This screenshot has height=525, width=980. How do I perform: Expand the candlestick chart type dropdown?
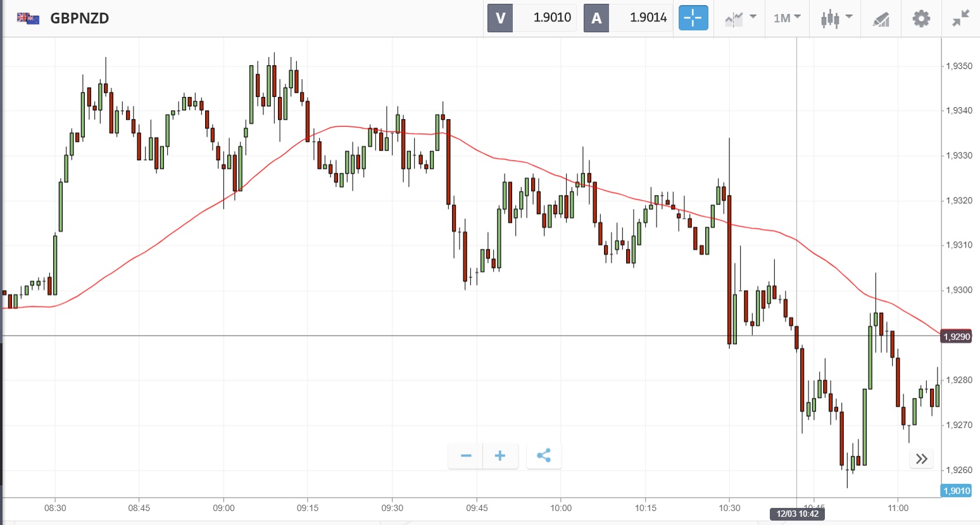coord(836,18)
